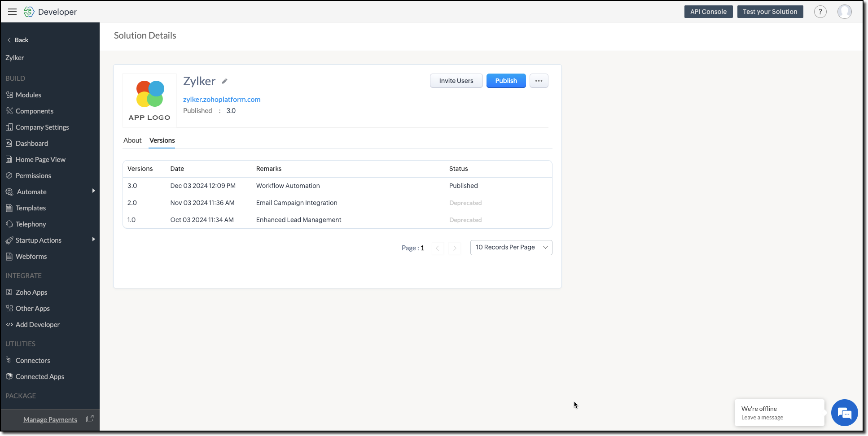The width and height of the screenshot is (868, 436).
Task: Click the date Oct 03 2024 11:34 AM
Action: [x=202, y=220]
